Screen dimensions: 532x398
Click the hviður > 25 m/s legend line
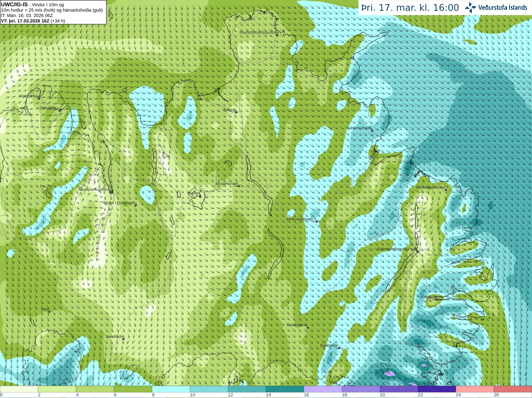tap(52, 10)
